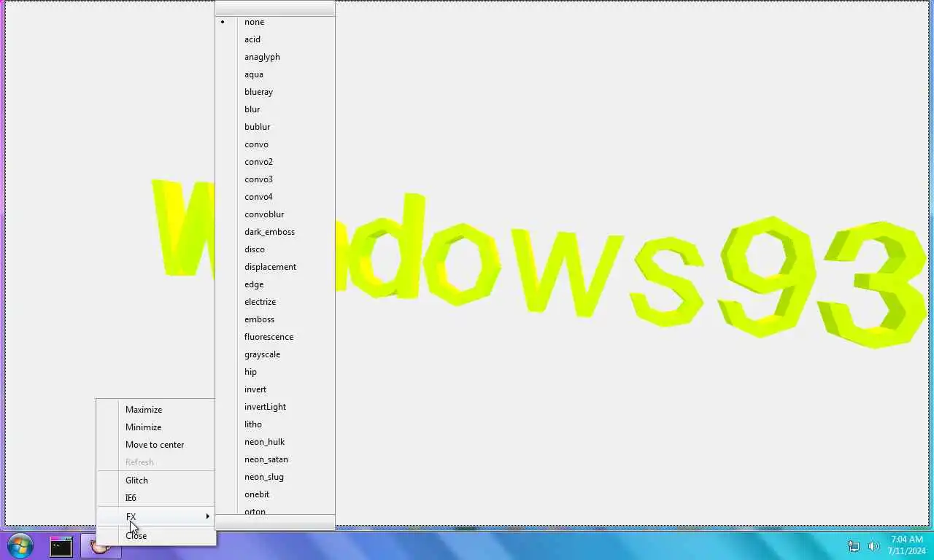
Task: Choose Minimize in the context menu
Action: click(156, 427)
